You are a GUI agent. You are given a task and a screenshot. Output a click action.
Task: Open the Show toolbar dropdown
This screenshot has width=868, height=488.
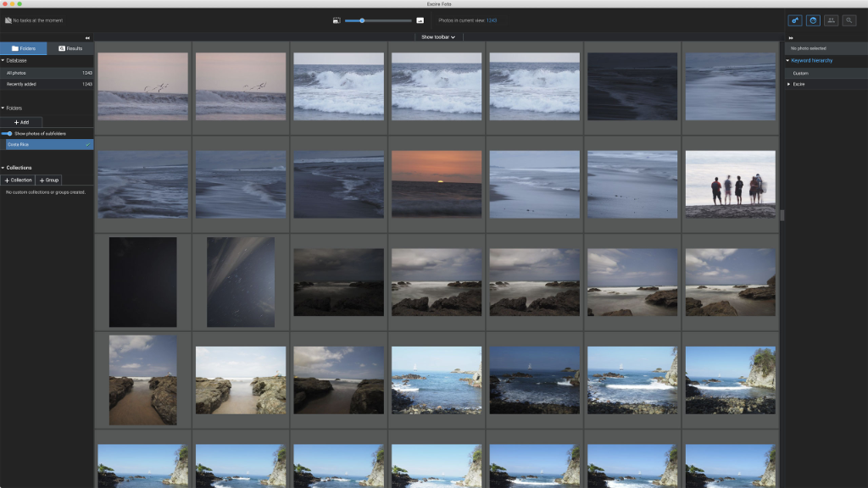pos(438,37)
